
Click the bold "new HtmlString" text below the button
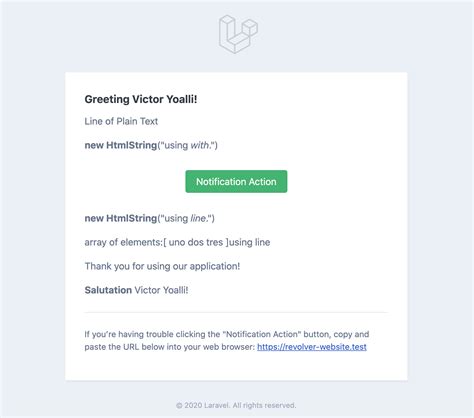[x=121, y=218]
